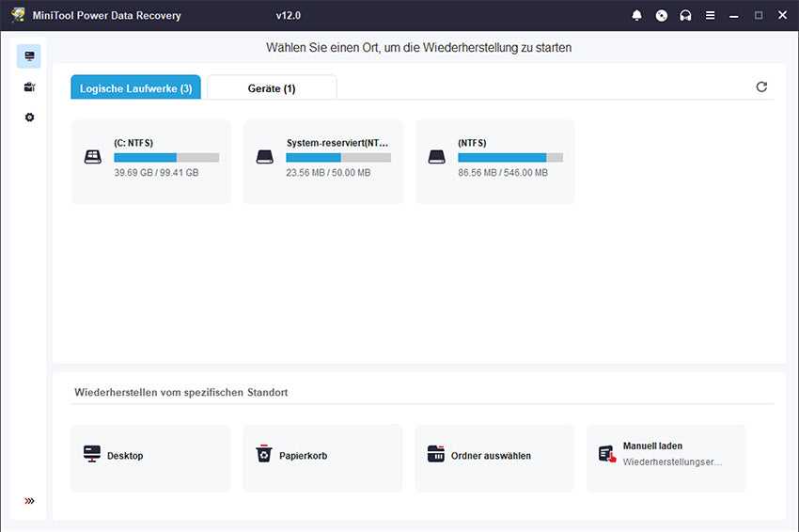Open scan settings gear icon

(x=29, y=117)
